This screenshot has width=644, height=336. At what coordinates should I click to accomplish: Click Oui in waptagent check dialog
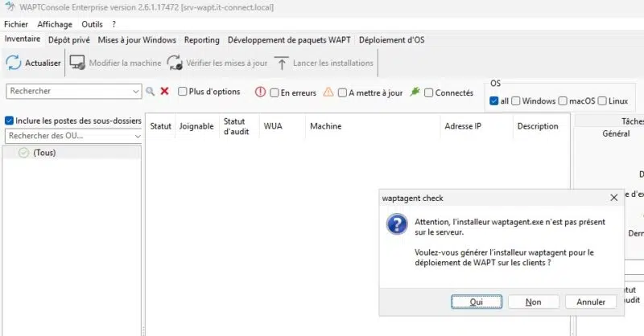point(477,301)
